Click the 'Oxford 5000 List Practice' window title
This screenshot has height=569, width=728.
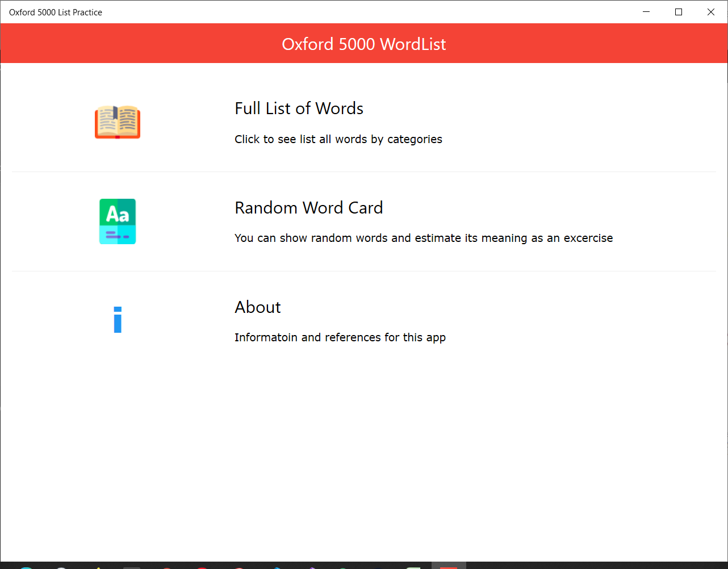[x=56, y=12]
